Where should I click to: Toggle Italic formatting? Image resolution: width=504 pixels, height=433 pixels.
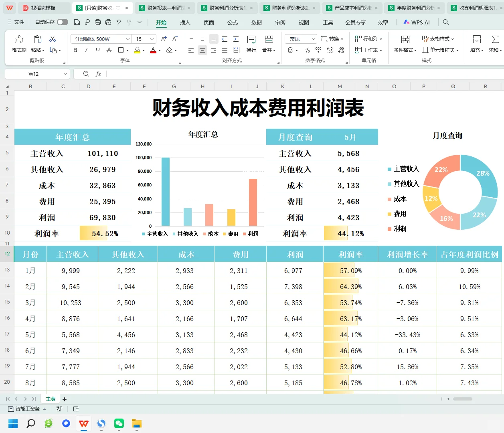pos(86,50)
